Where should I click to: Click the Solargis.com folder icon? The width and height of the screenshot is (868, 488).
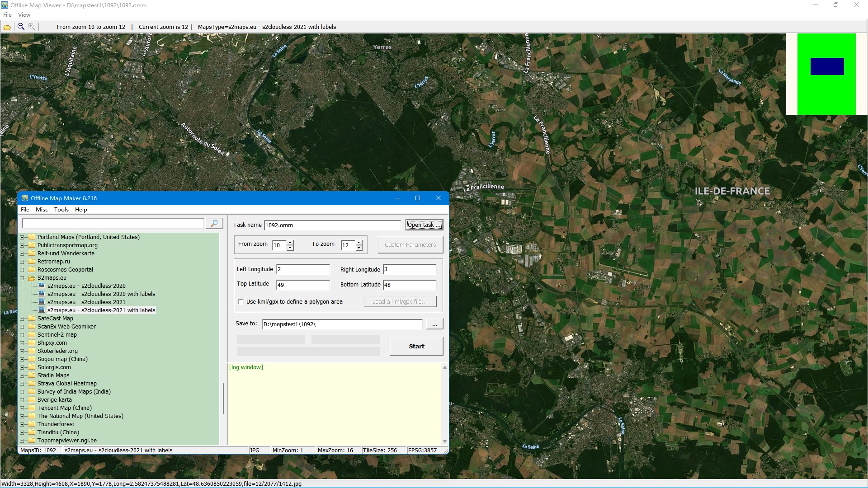pos(32,367)
